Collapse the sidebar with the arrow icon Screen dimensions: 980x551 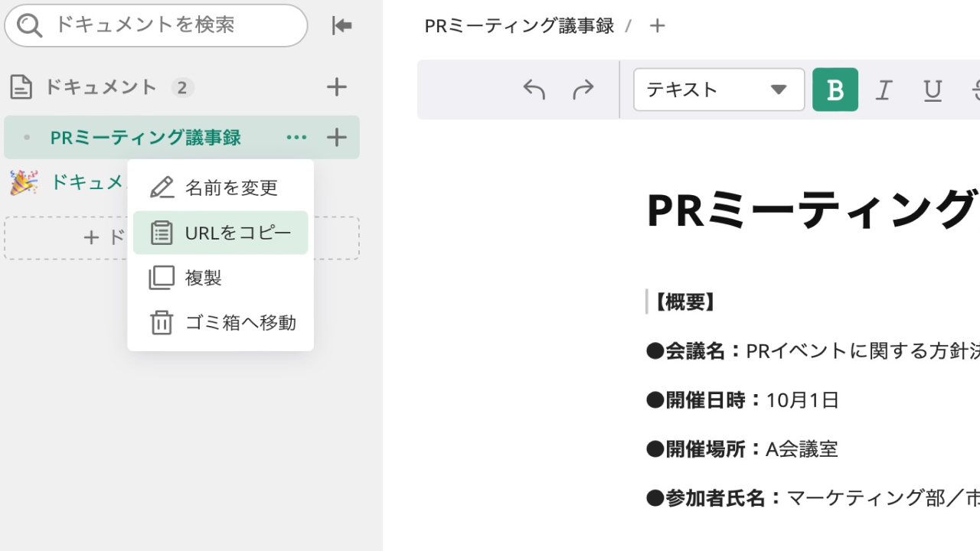[341, 25]
